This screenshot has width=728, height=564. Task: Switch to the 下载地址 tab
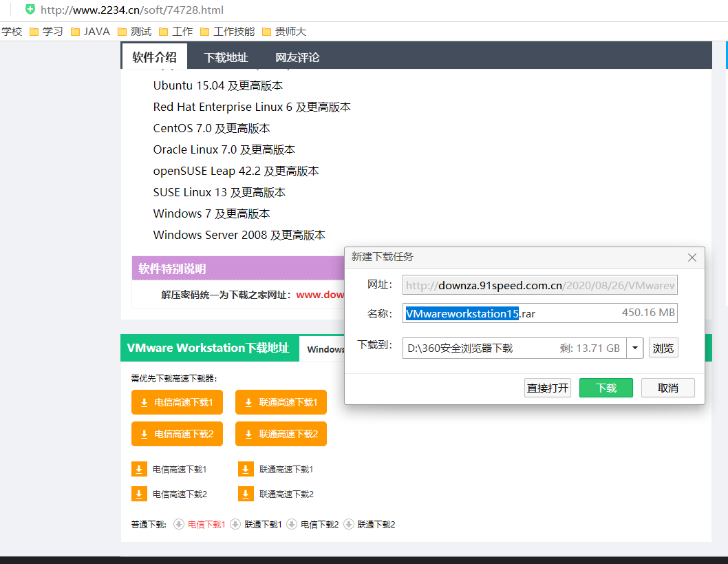226,58
